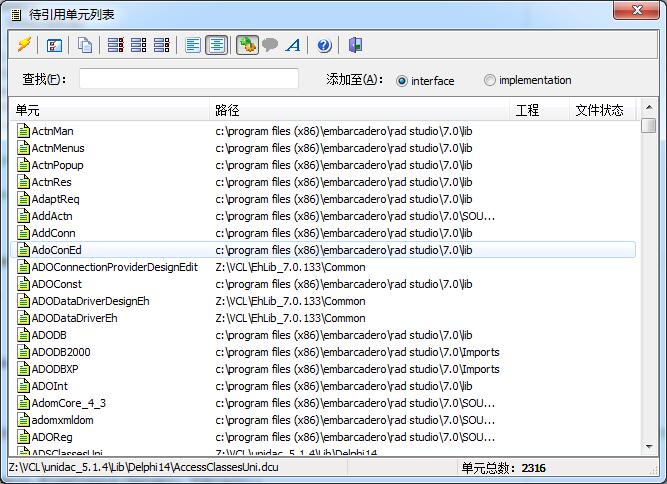The width and height of the screenshot is (667, 484).
Task: Sort list by the 路径 column header
Action: tap(360, 110)
